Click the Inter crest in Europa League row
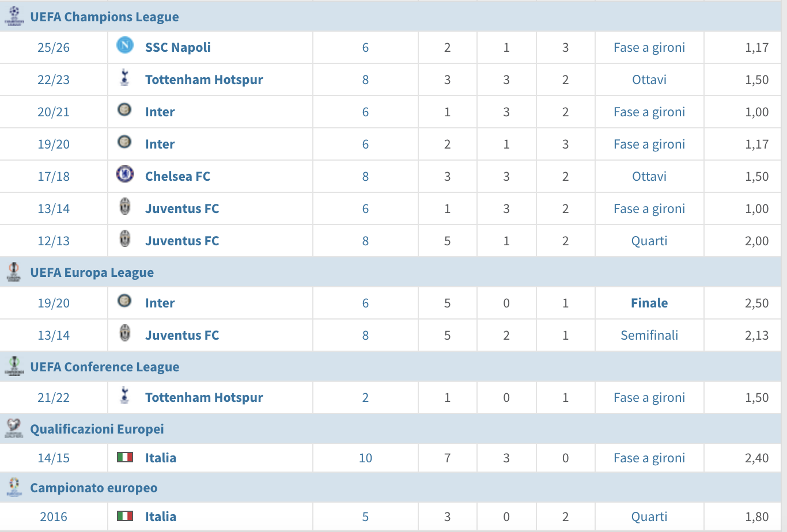The width and height of the screenshot is (787, 532). click(124, 301)
